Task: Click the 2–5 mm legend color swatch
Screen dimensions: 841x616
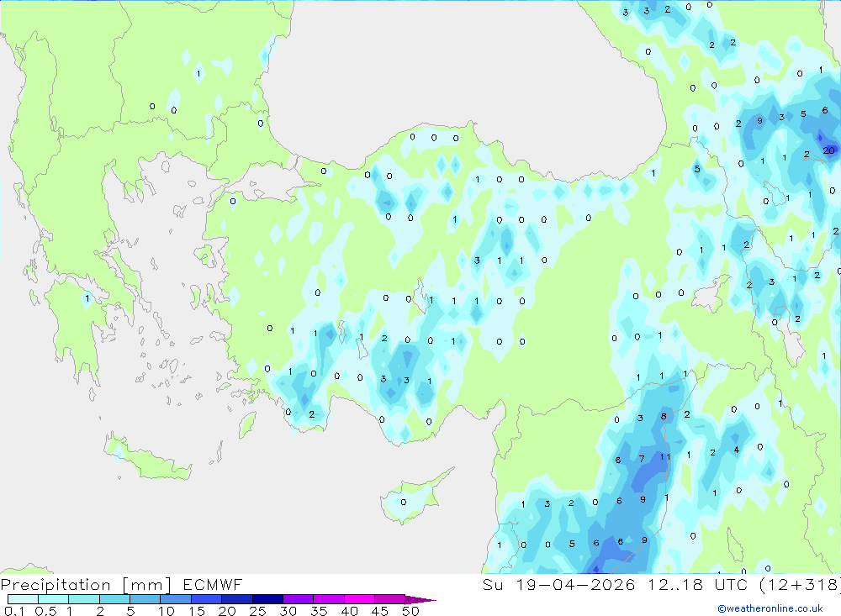Action: 114,599
